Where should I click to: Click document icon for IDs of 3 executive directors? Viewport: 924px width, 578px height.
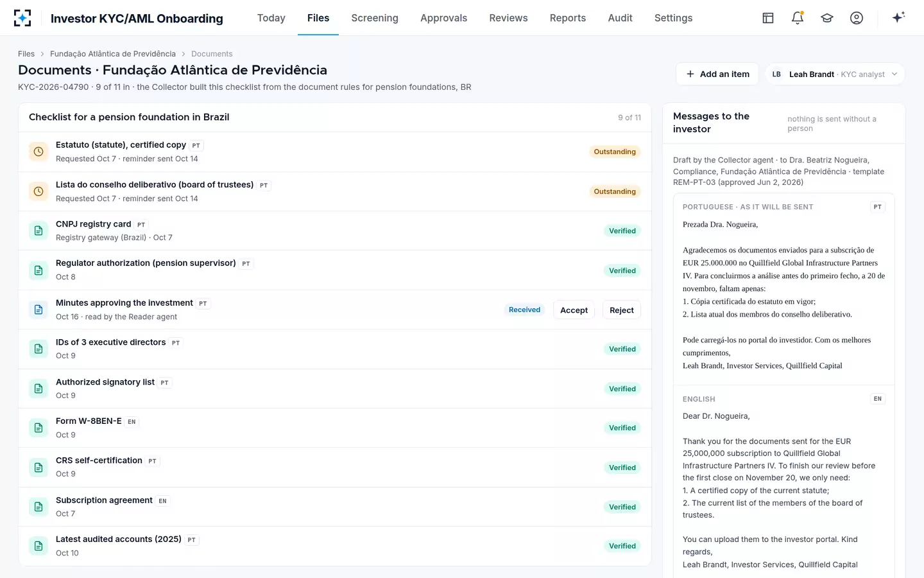[38, 349]
